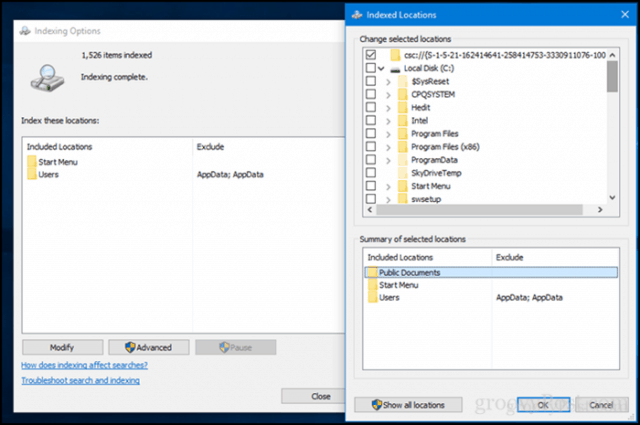Viewport: 640px width, 425px height.
Task: Cancel the Indexed Locations dialog
Action: (x=601, y=405)
